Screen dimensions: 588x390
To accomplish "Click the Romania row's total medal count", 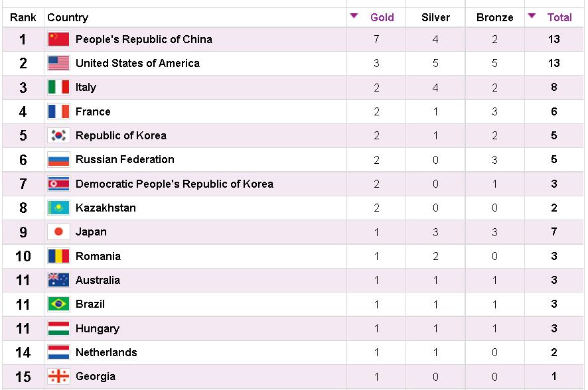I will point(554,256).
